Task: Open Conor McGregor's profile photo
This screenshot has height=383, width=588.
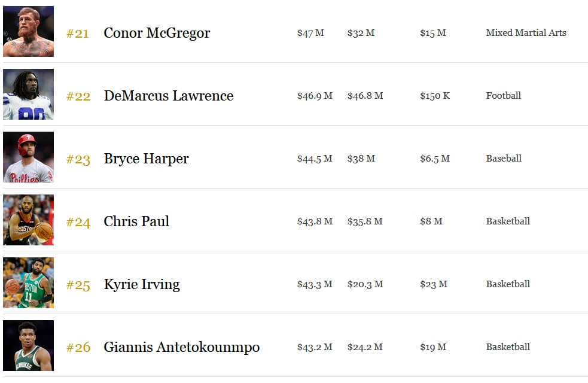Action: [29, 31]
